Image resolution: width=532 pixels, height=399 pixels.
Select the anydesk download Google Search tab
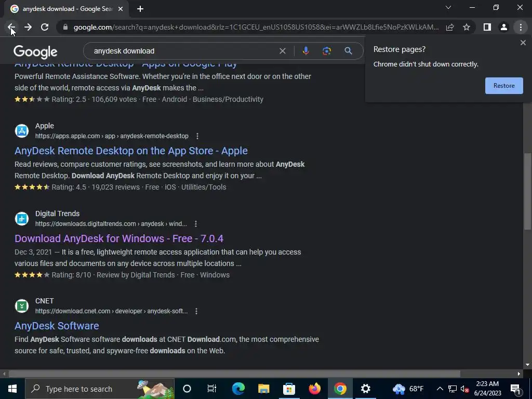tap(66, 9)
